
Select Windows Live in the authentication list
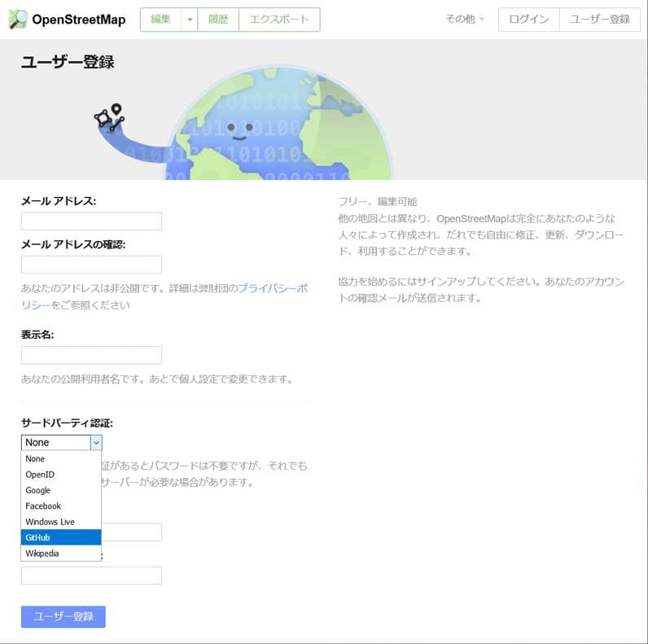pos(61,522)
